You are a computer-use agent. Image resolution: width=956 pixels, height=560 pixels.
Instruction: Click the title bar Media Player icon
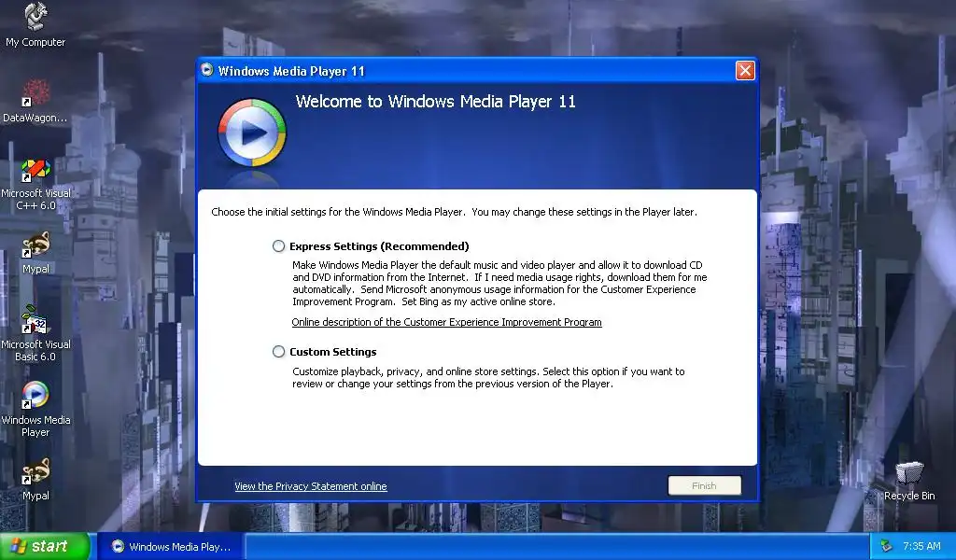pos(207,70)
